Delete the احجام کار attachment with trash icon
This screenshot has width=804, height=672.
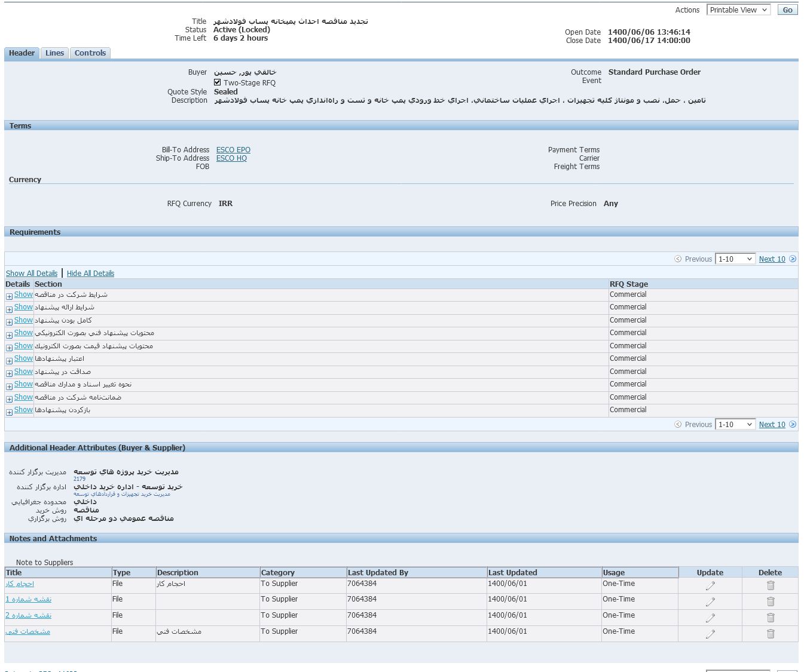click(771, 585)
